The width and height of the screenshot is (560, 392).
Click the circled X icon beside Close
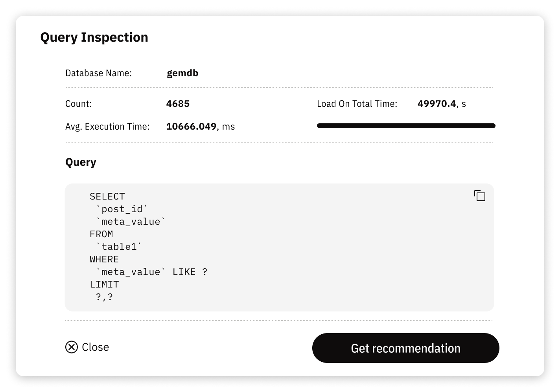click(x=72, y=347)
